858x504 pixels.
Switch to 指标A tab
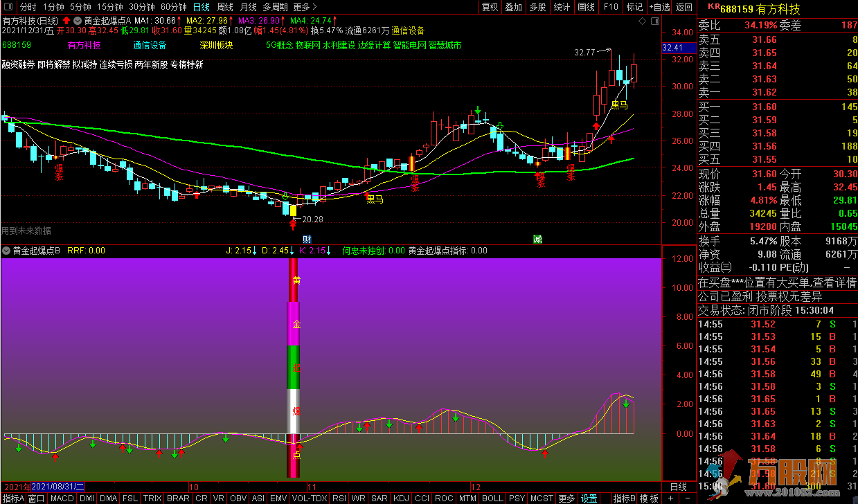13,498
